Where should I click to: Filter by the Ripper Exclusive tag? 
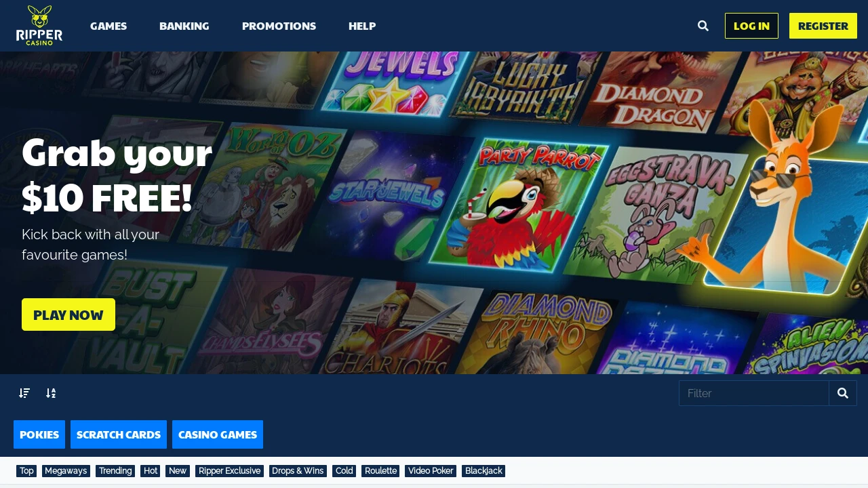coord(229,471)
